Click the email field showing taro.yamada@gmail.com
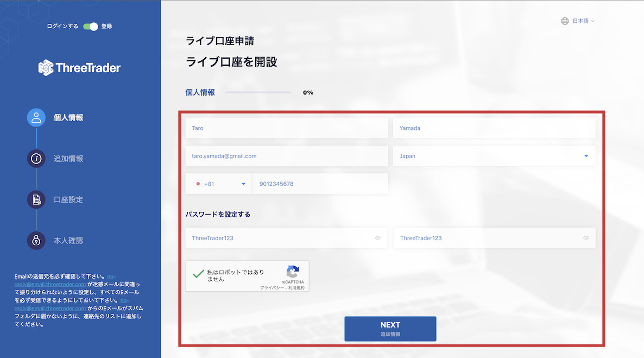The width and height of the screenshot is (644, 358). click(x=287, y=156)
